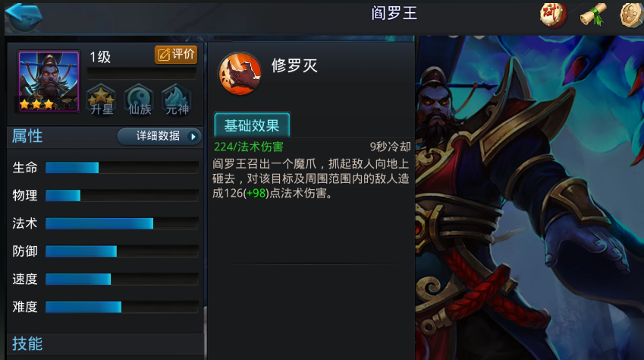The image size is (644, 360).
Task: Tap the 升星 star upgrade icon
Action: click(102, 100)
